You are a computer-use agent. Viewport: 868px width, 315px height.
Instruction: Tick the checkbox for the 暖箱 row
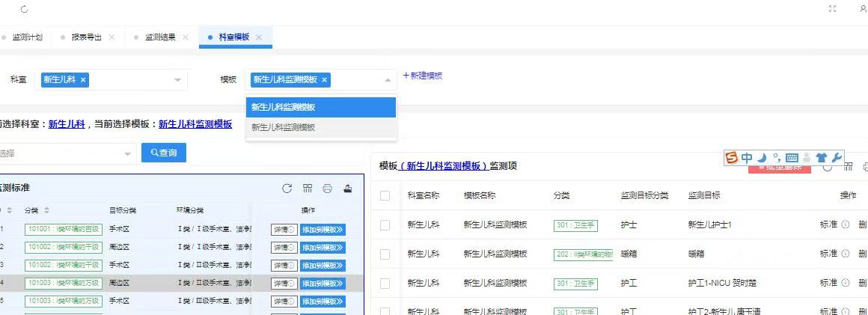coord(385,254)
